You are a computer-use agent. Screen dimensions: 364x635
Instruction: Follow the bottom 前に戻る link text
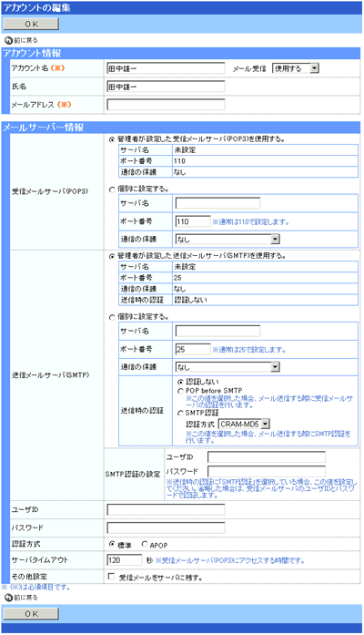click(x=25, y=598)
